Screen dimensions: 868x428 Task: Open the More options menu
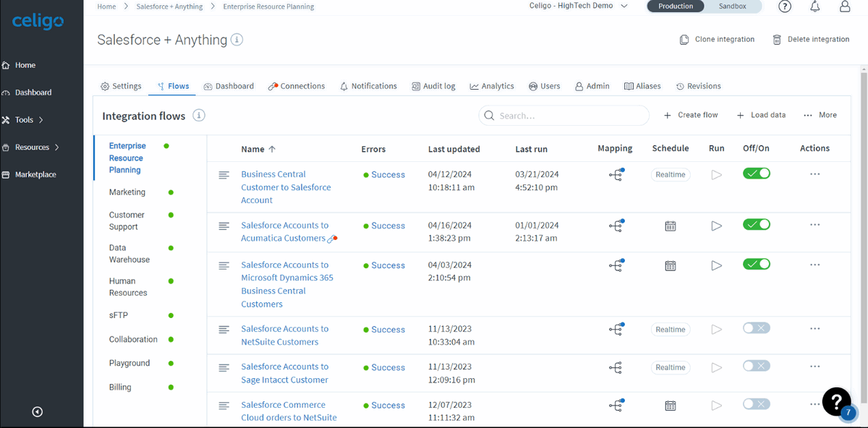click(820, 115)
